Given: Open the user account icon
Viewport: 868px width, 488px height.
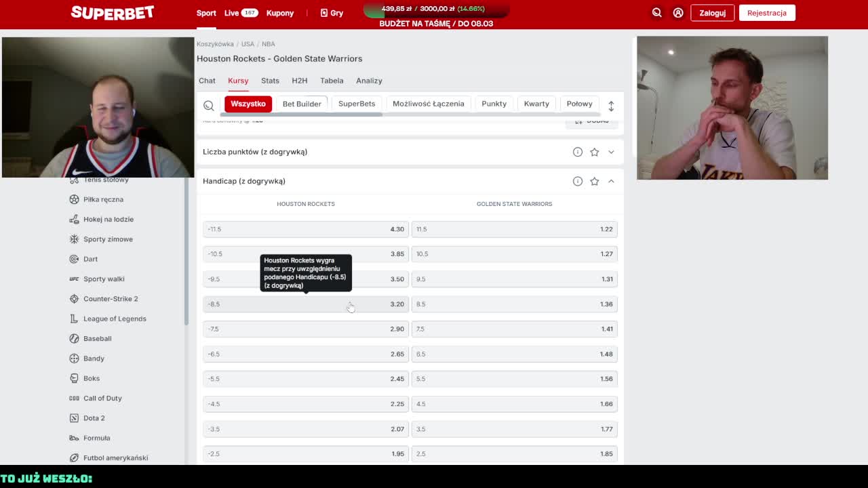Looking at the screenshot, I should pyautogui.click(x=677, y=13).
